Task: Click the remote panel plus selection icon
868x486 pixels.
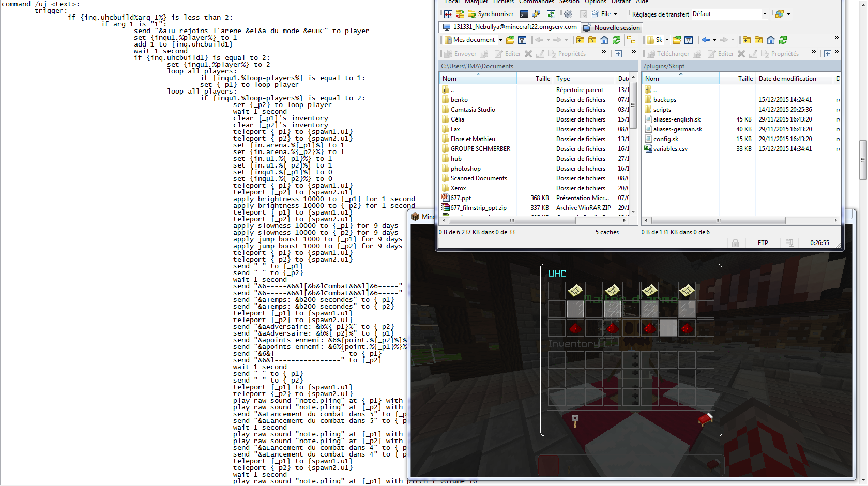Action: (828, 54)
